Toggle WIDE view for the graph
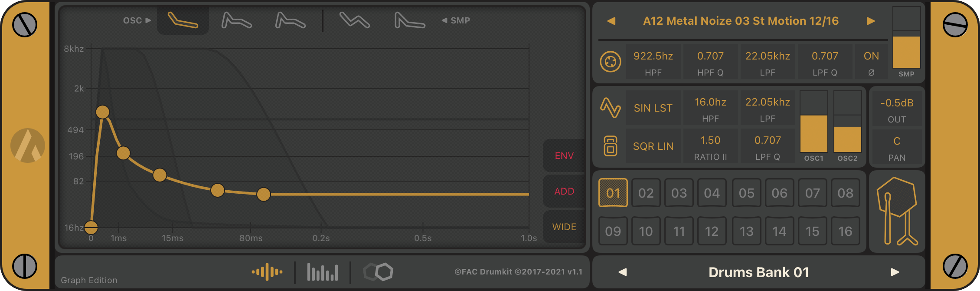Screen dimensions: 980x291 point(563,226)
